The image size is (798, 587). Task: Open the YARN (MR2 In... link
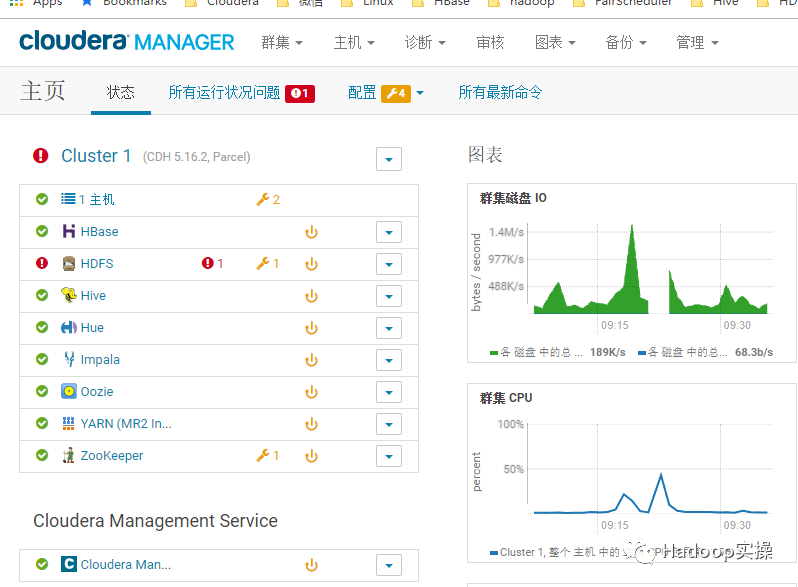click(126, 424)
